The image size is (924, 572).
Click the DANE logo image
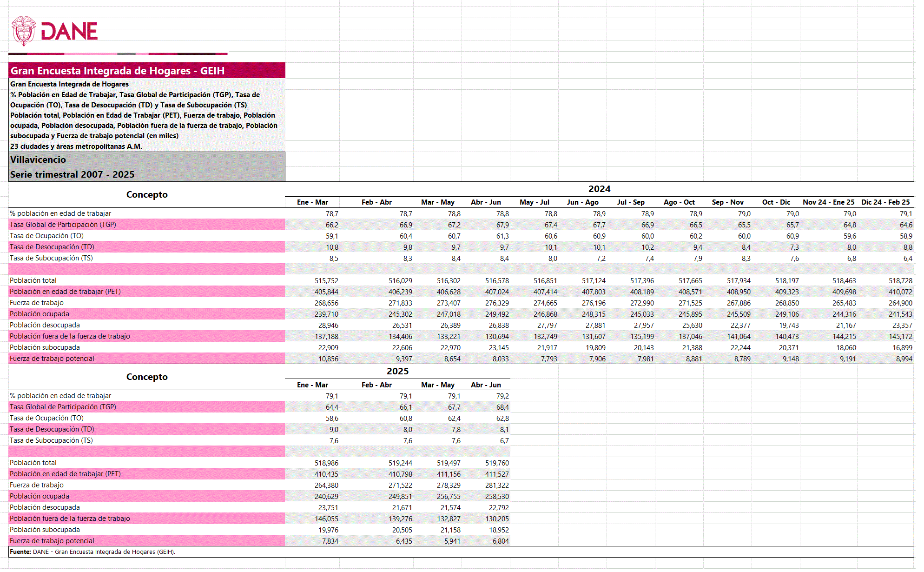pyautogui.click(x=54, y=31)
